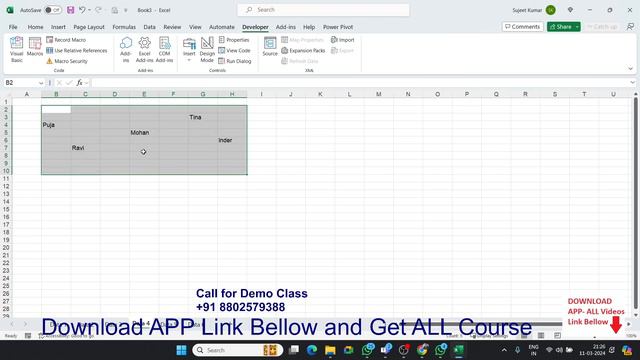The image size is (640, 360).
Task: Open the Review tab
Action: (172, 27)
